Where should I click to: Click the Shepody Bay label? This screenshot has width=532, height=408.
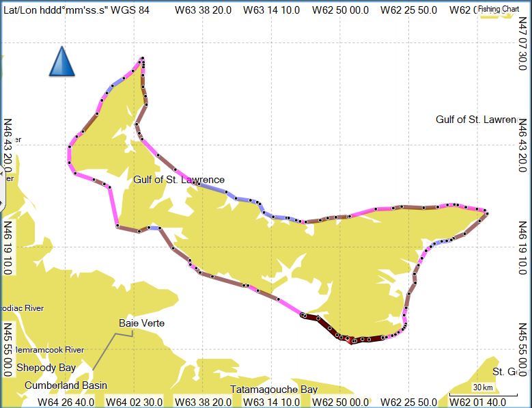point(46,368)
